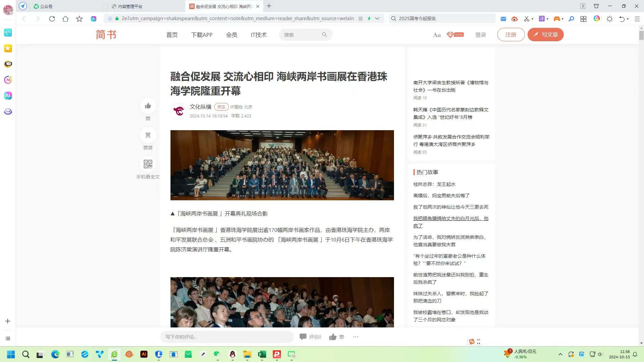This screenshot has width=644, height=362.
Task: Switch to the 公众号 tab
Action: [x=69, y=6]
